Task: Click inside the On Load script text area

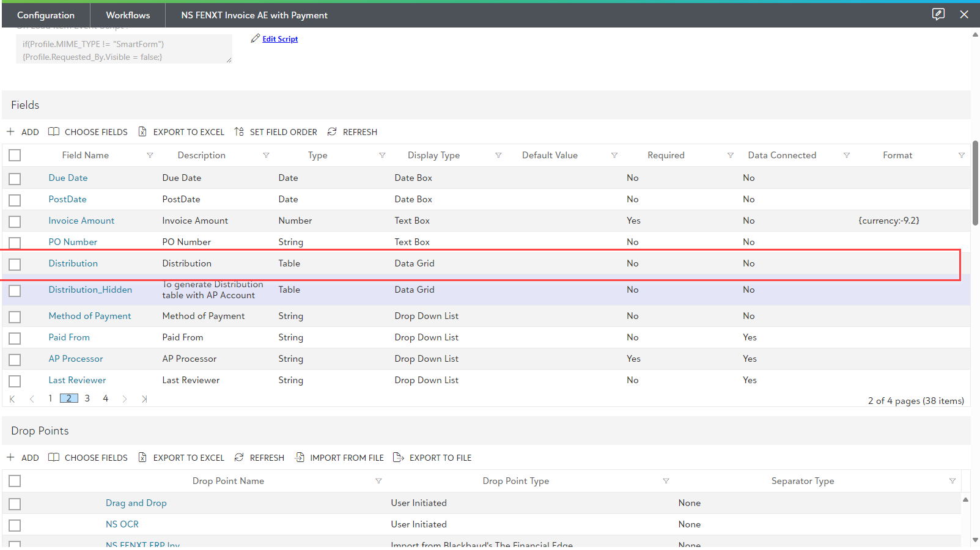Action: 123,50
